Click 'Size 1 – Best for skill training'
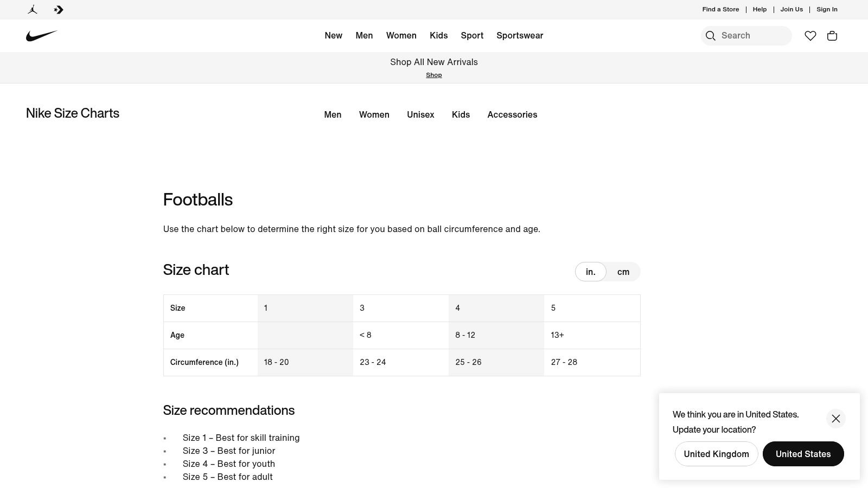 click(x=241, y=438)
